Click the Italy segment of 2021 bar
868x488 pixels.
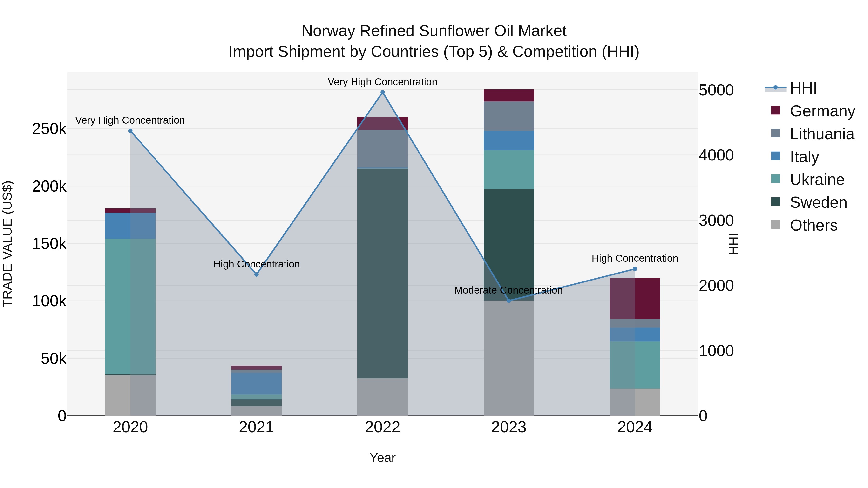coord(257,383)
